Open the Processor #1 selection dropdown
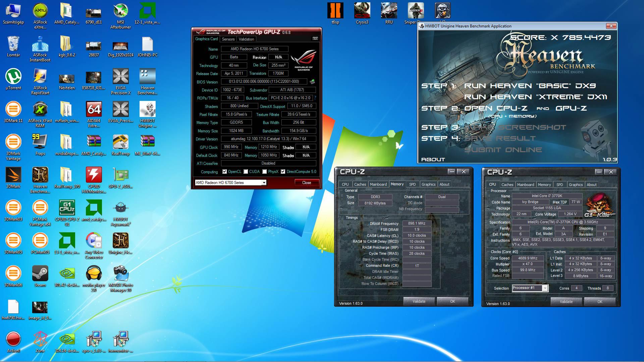Viewport: 644px width, 362px height. tap(530, 288)
